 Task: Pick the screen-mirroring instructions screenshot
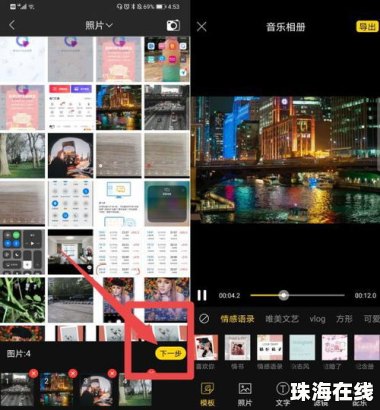(x=119, y=204)
